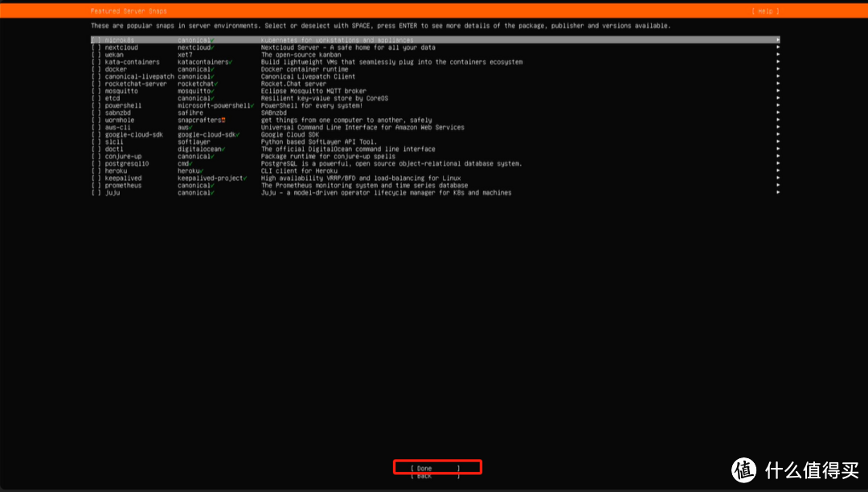Click the verified checkmark beside katacontainers publisher
The image size is (868, 492).
(231, 62)
